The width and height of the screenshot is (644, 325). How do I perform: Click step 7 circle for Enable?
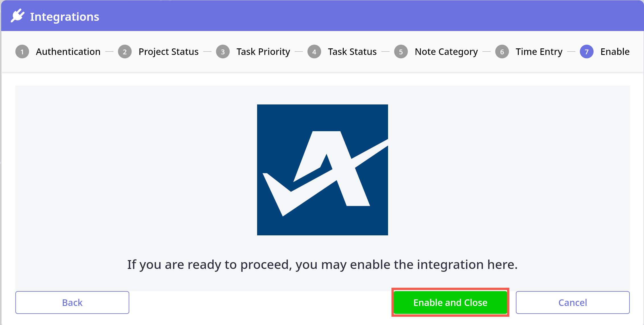click(x=586, y=52)
